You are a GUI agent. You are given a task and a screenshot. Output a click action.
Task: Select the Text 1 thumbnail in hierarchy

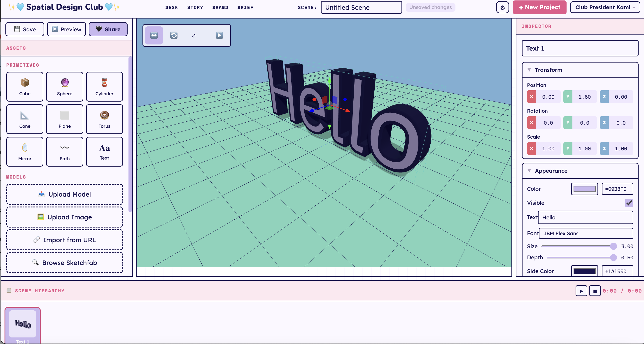[22, 325]
